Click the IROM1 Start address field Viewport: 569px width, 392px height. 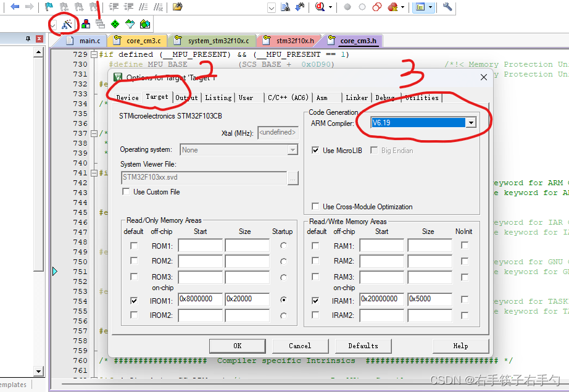(x=200, y=299)
